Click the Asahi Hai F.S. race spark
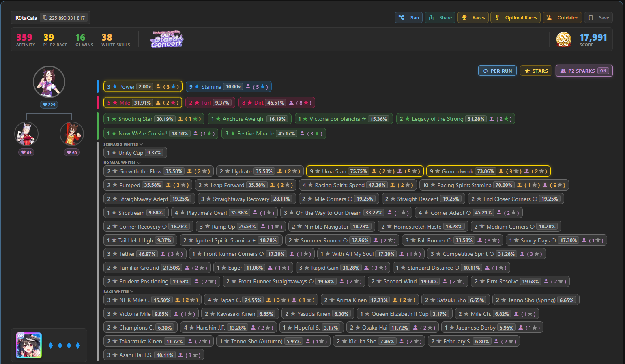The image size is (625, 364). 154,355
